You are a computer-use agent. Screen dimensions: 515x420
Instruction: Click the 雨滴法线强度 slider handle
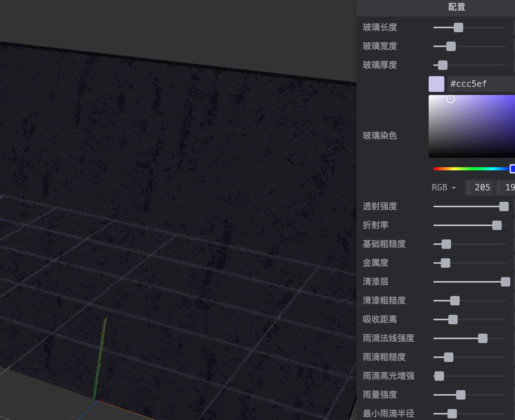pos(482,338)
